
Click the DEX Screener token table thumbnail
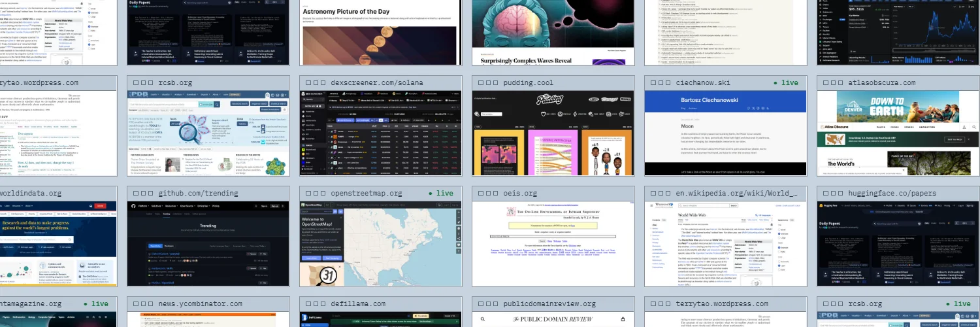[x=381, y=133]
